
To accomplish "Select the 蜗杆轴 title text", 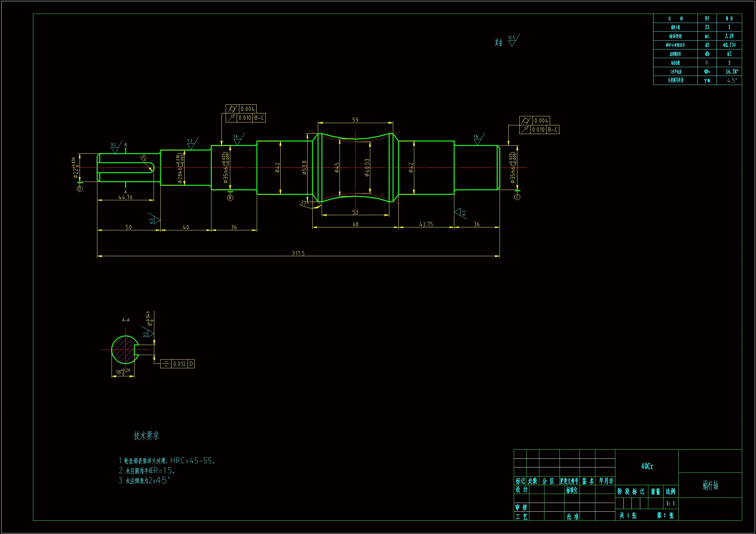I will click(x=710, y=485).
